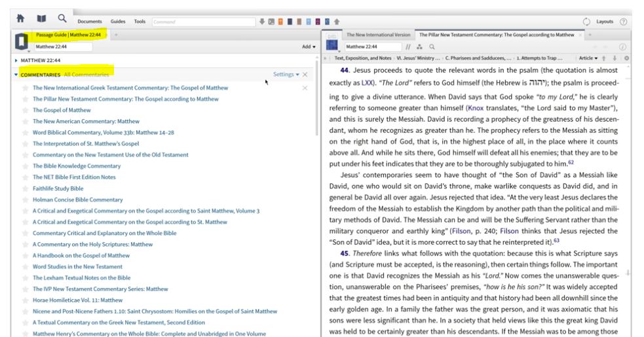Image resolution: width=644 pixels, height=337 pixels.
Task: Go to next article with down arrow
Action: click(615, 58)
